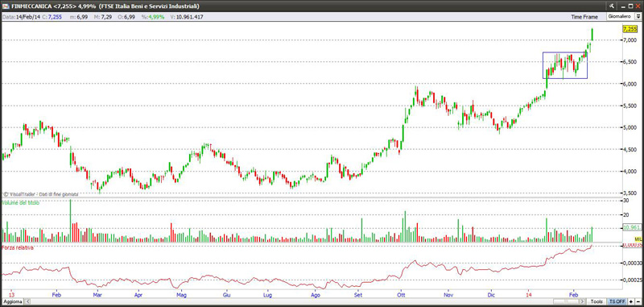Click the 'Ago' label on time axis
The height and width of the screenshot is (307, 644).
tap(316, 295)
